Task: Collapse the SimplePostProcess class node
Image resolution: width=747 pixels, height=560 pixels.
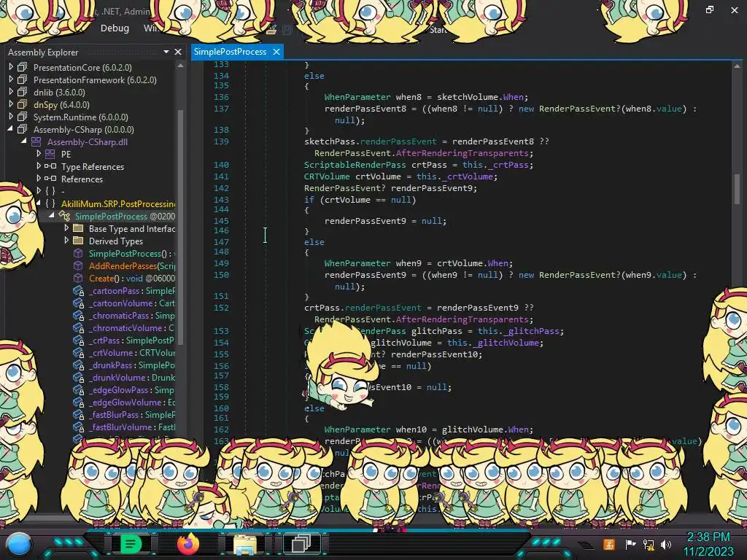Action: click(x=52, y=216)
